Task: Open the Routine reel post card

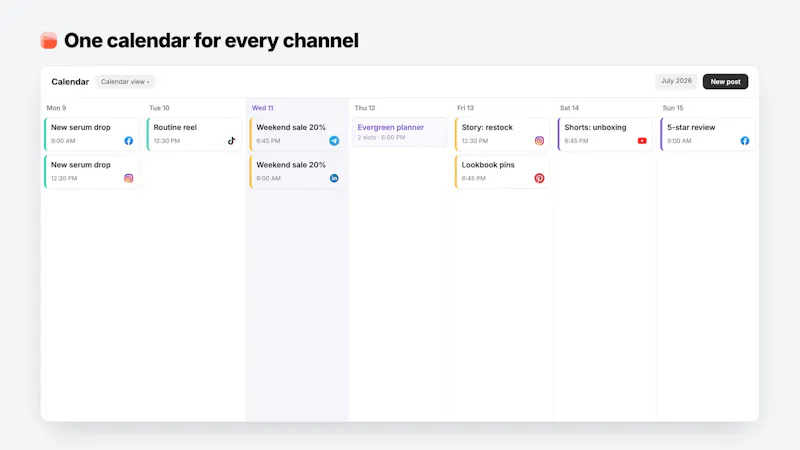Action: tap(194, 134)
